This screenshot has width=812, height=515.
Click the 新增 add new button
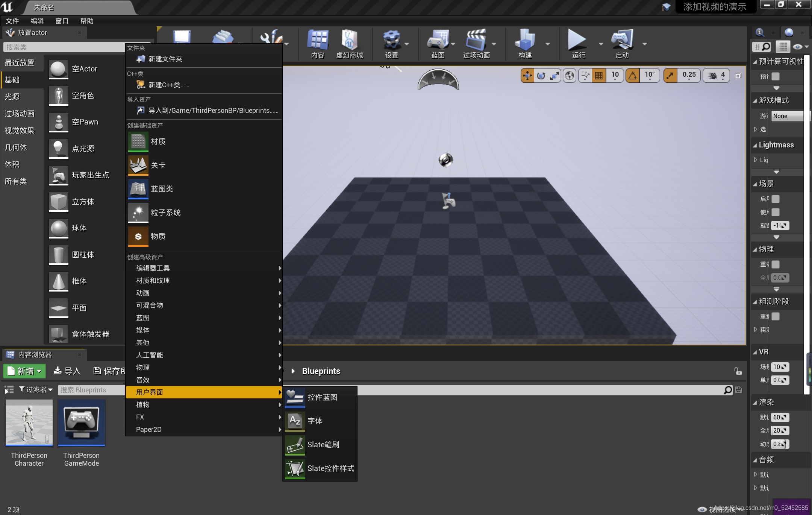(24, 371)
